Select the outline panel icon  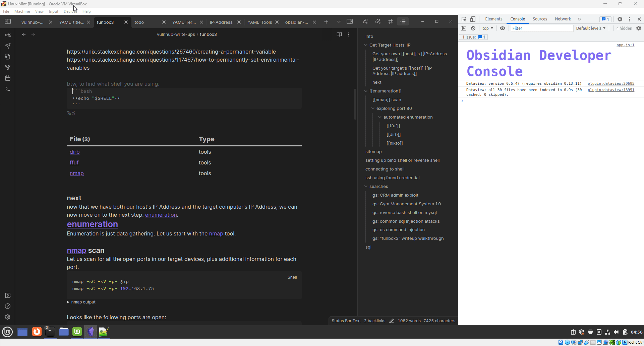click(x=403, y=22)
